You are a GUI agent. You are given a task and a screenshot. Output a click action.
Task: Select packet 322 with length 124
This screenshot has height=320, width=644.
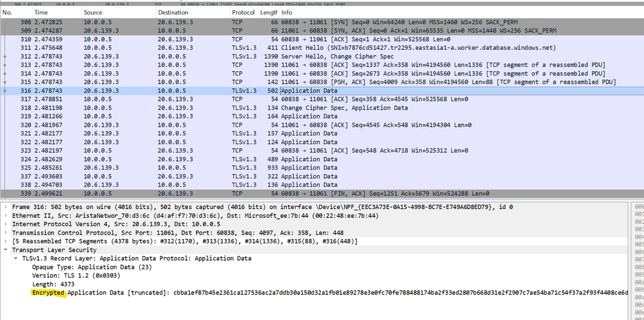[x=322, y=142]
